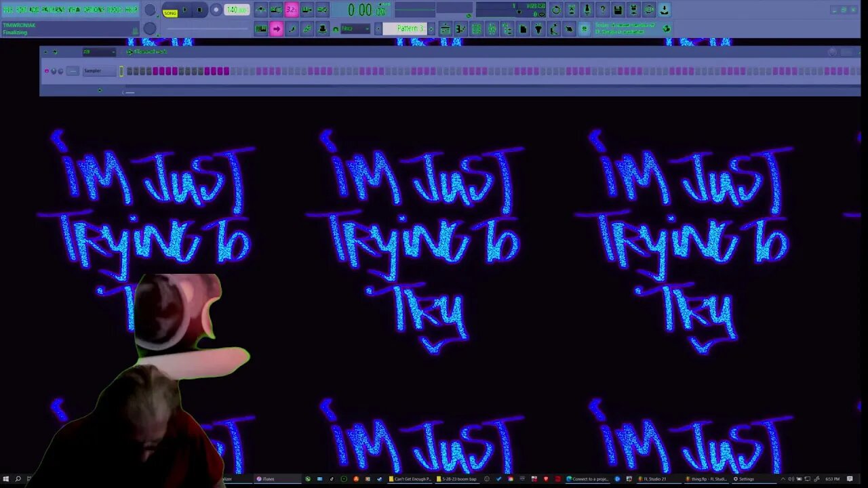Open the channel rack arrow menu

click(x=45, y=52)
